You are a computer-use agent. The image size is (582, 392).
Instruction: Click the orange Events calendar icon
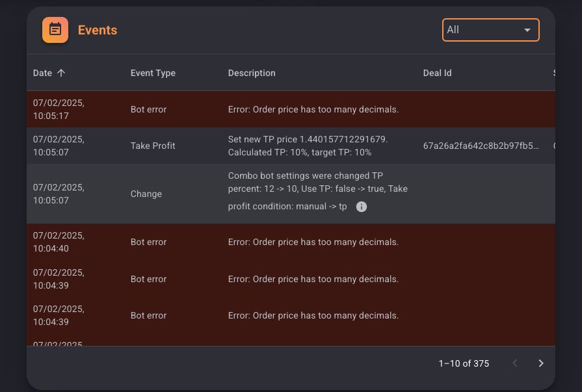(x=55, y=30)
